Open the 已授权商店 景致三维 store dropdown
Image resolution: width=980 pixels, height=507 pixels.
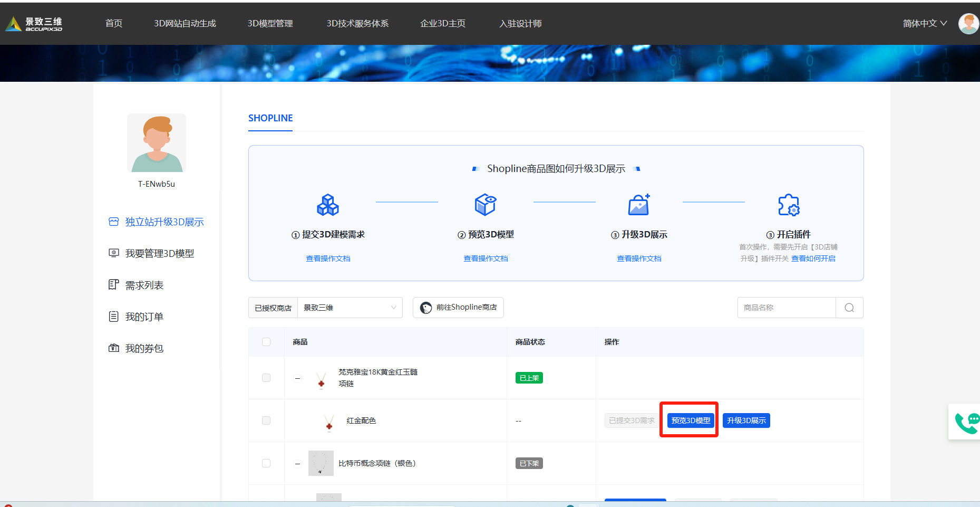350,308
